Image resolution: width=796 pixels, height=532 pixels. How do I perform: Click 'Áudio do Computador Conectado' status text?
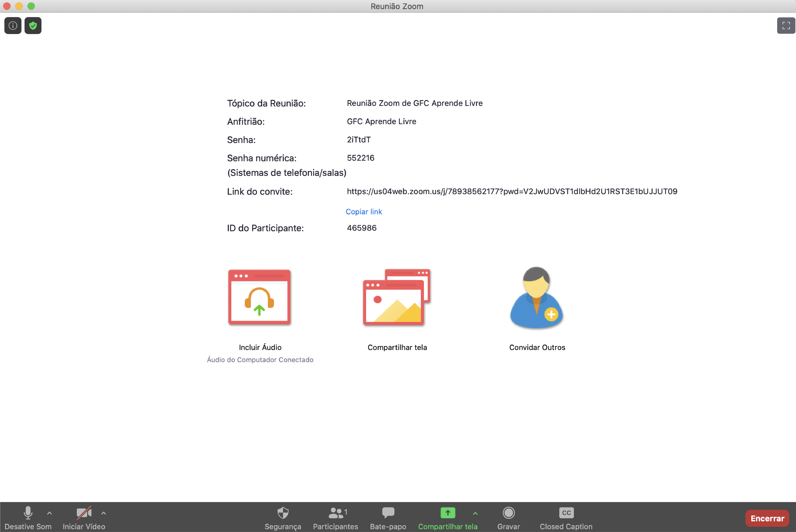coord(260,360)
